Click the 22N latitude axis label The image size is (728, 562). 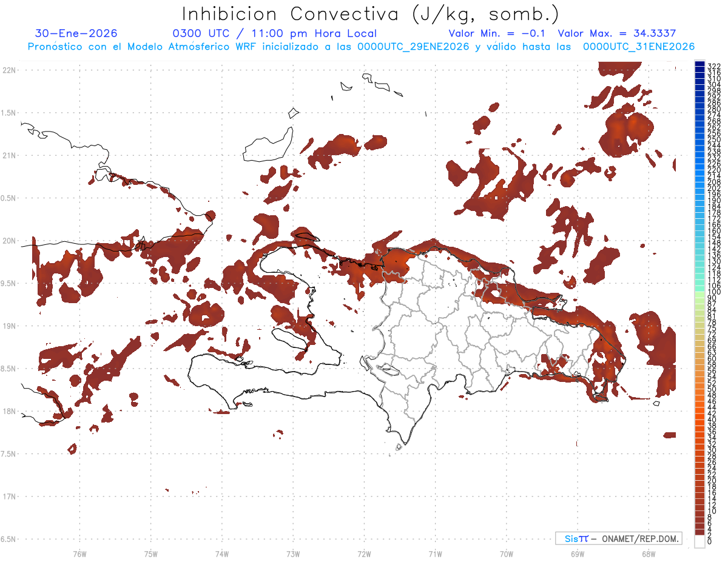9,70
